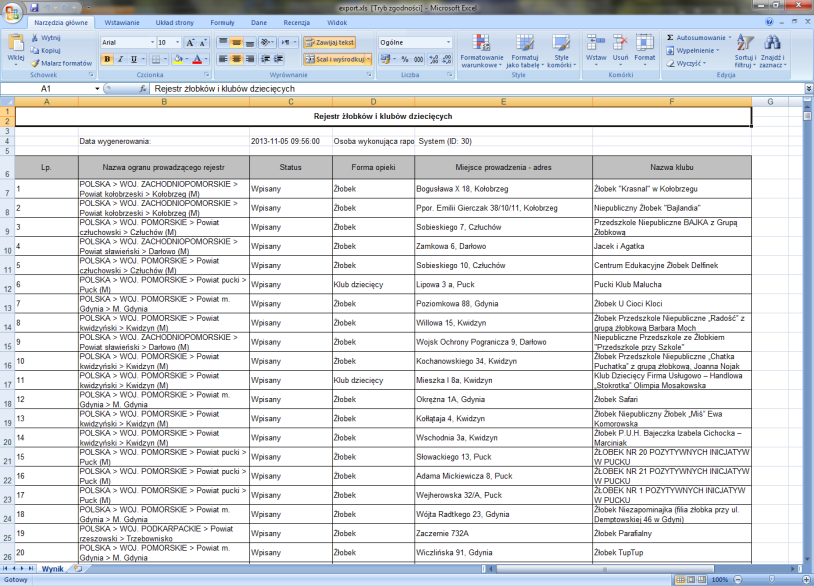Viewport: 814px width, 586px height.
Task: Toggle top vertical alignment
Action: pyautogui.click(x=223, y=43)
